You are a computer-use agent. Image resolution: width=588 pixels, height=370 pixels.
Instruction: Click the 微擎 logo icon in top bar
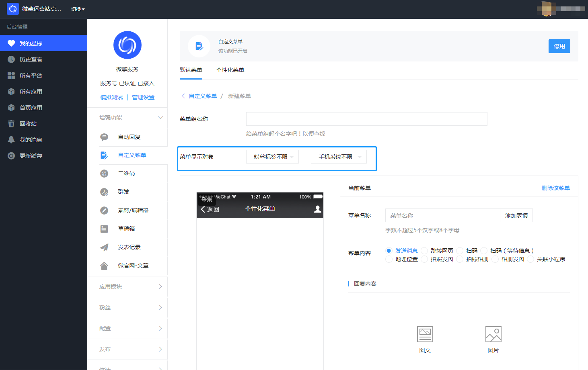point(13,9)
